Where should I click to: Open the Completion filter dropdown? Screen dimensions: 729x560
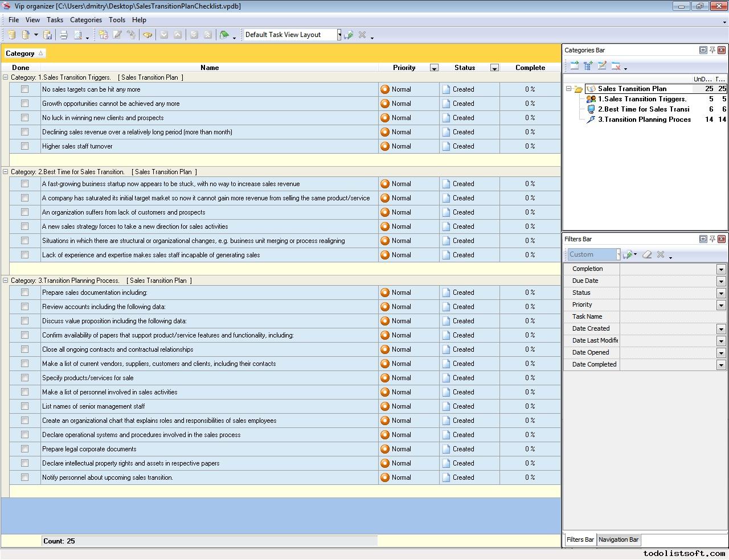point(720,269)
